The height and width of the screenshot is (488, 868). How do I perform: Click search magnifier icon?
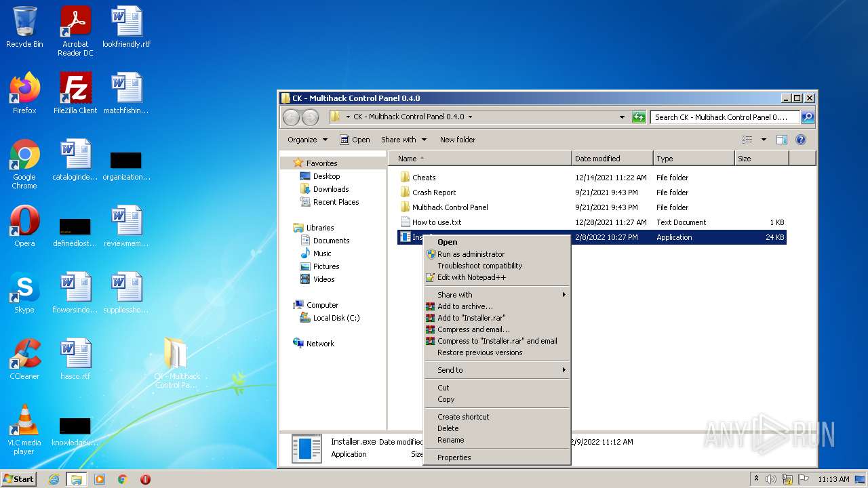807,117
